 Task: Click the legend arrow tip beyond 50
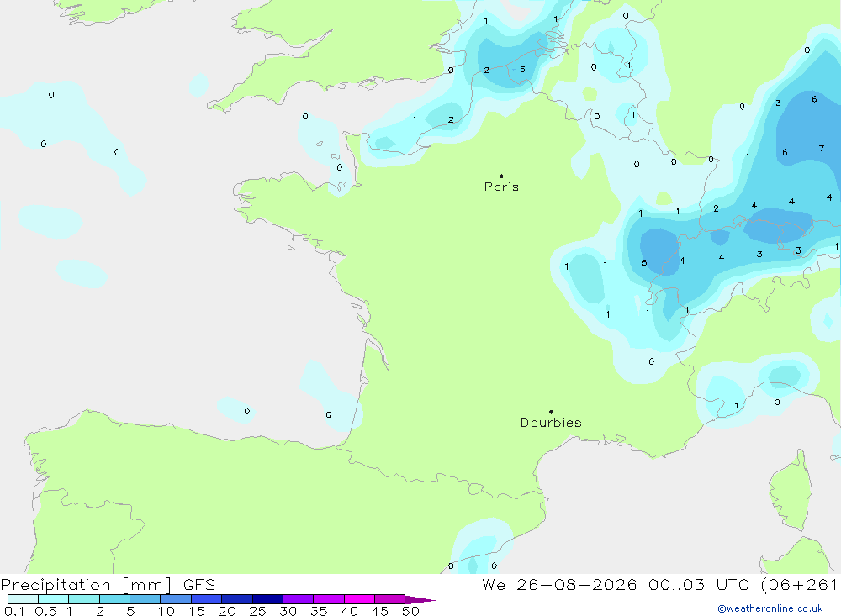point(421,599)
